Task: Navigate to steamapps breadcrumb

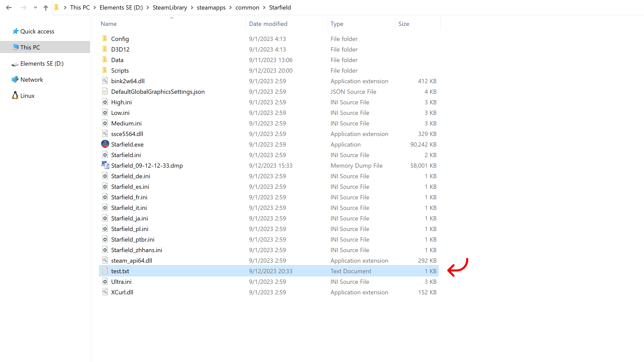Action: (211, 8)
